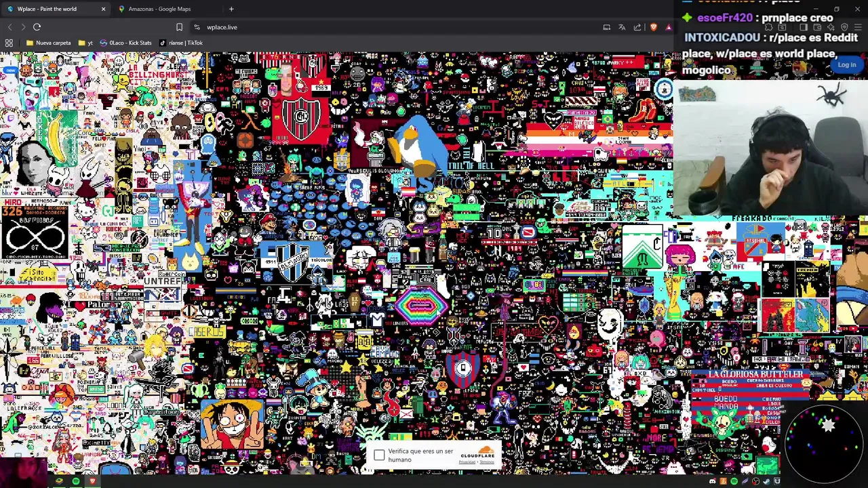Click the Log in button

846,64
